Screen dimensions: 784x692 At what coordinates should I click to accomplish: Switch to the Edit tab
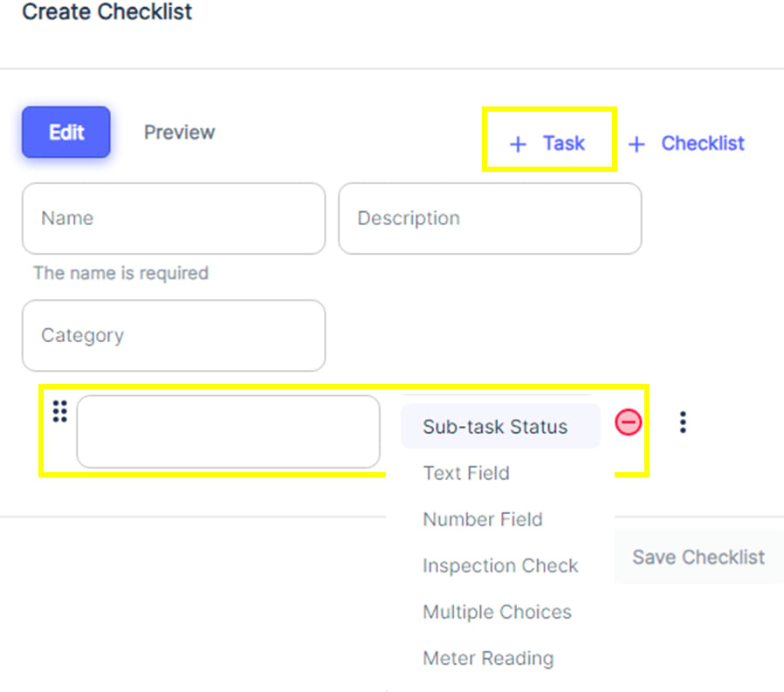[66, 133]
